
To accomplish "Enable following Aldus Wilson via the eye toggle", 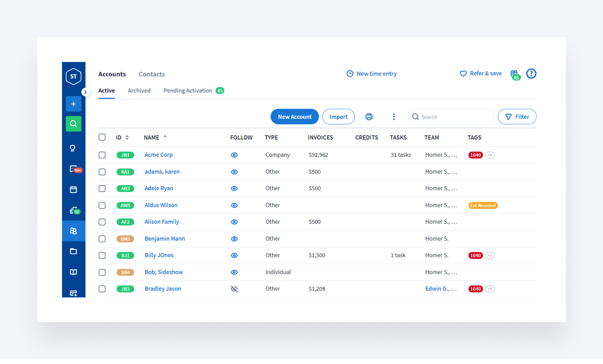I will (234, 205).
